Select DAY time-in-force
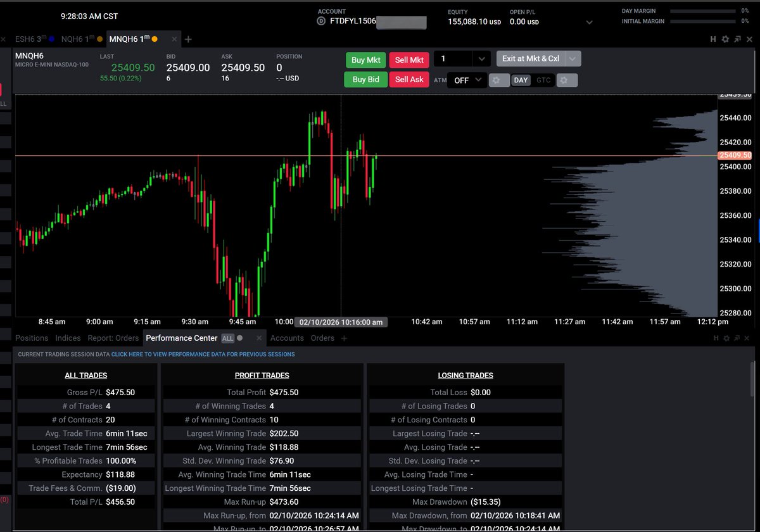Image resolution: width=760 pixels, height=532 pixels. pos(521,80)
